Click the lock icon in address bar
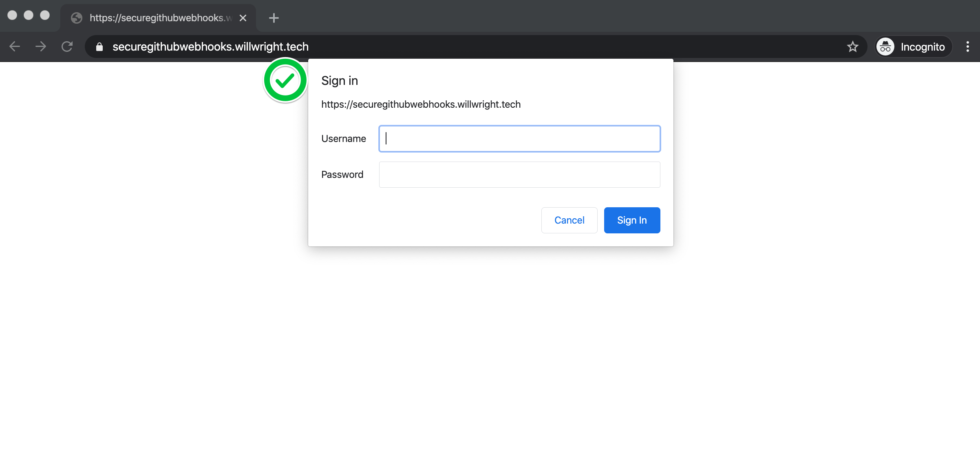The width and height of the screenshot is (980, 470). click(x=99, y=47)
